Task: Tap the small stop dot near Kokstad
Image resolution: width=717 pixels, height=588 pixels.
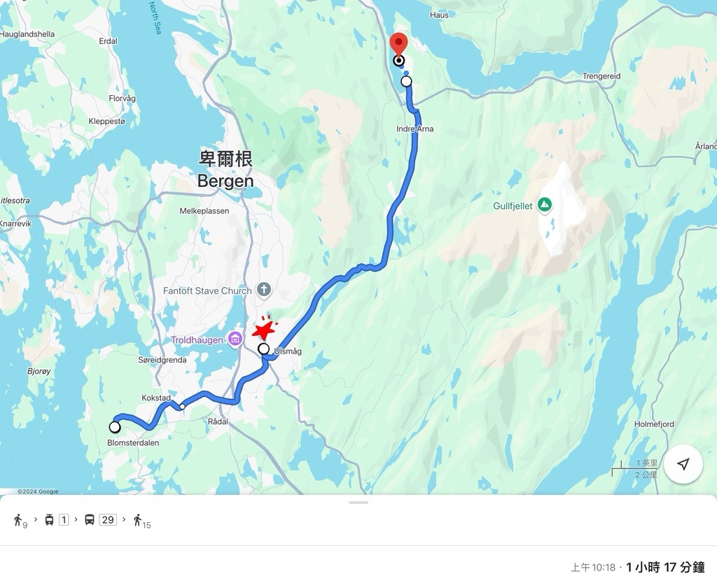Action: [182, 407]
